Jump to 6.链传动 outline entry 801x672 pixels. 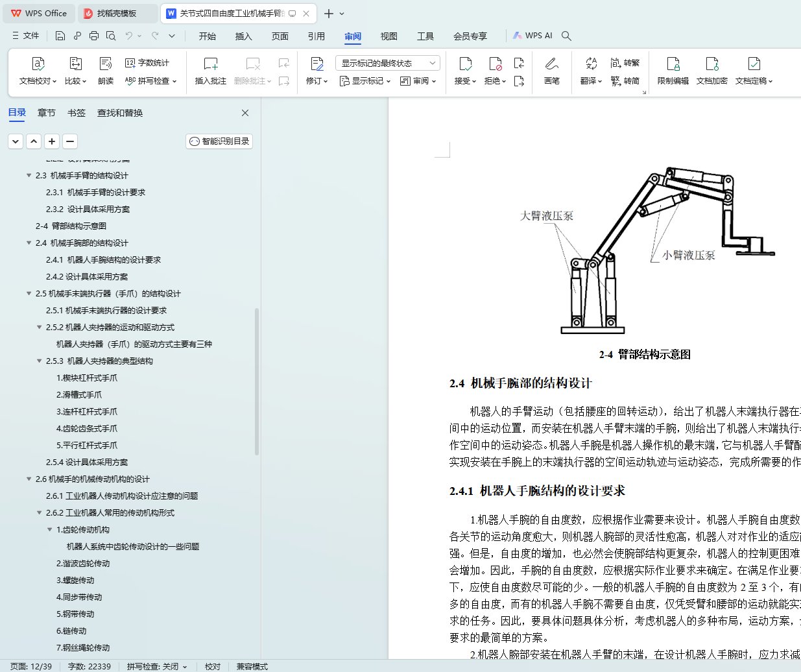(x=71, y=631)
